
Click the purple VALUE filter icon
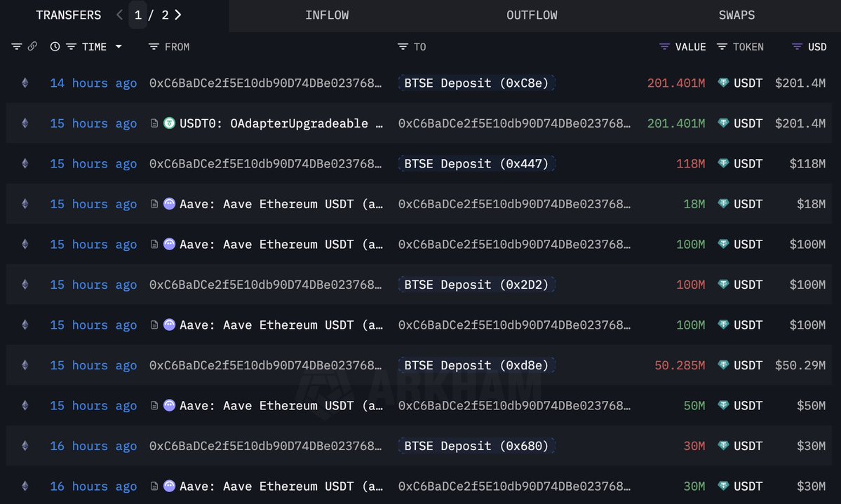coord(665,47)
